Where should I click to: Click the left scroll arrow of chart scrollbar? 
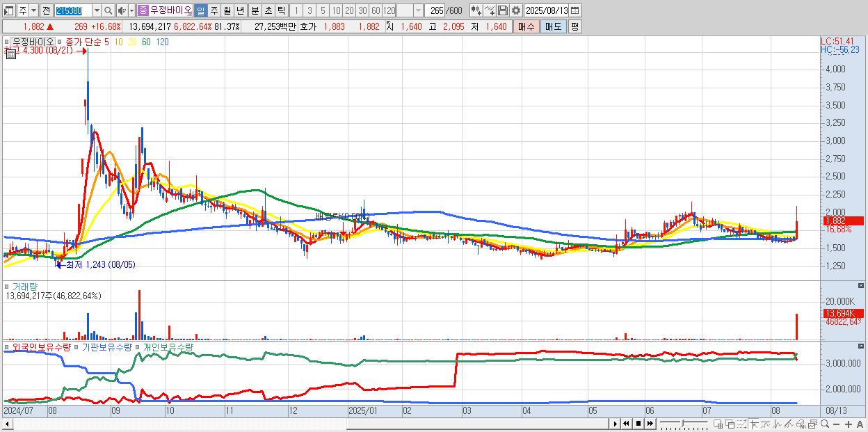(x=8, y=424)
